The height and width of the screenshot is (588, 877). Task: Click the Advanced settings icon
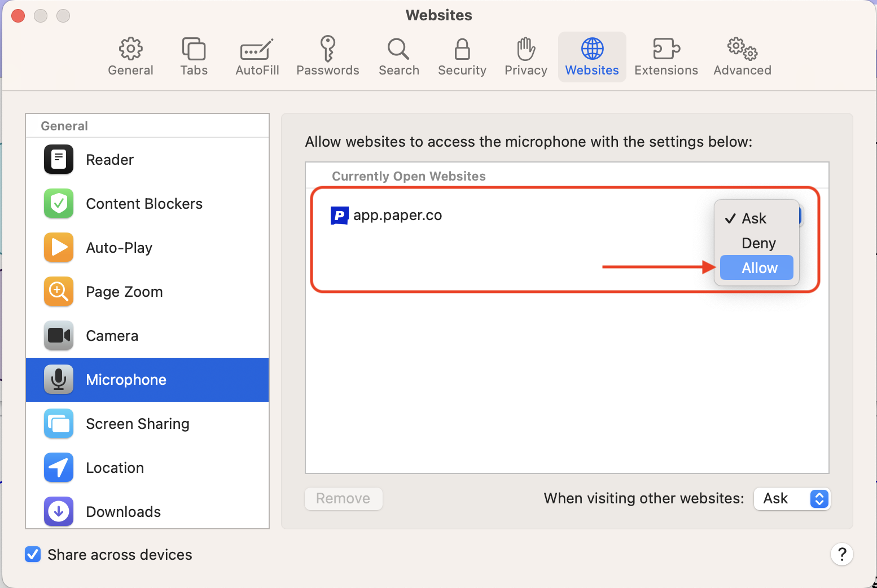tap(742, 56)
